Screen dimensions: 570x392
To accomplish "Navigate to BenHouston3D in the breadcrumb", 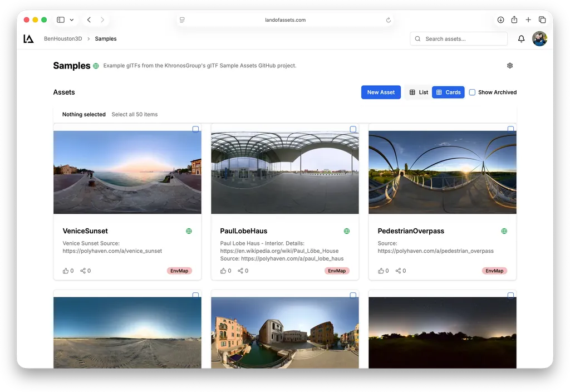I will pos(63,38).
